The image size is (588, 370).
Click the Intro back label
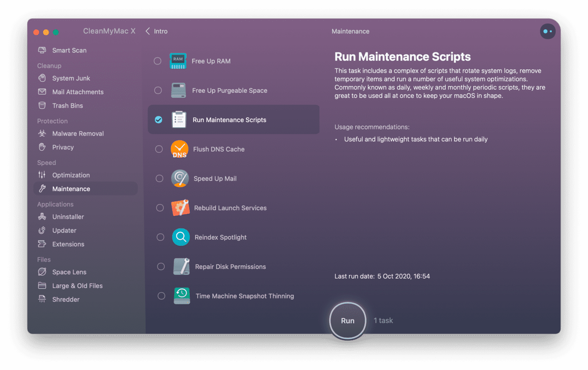(x=161, y=31)
